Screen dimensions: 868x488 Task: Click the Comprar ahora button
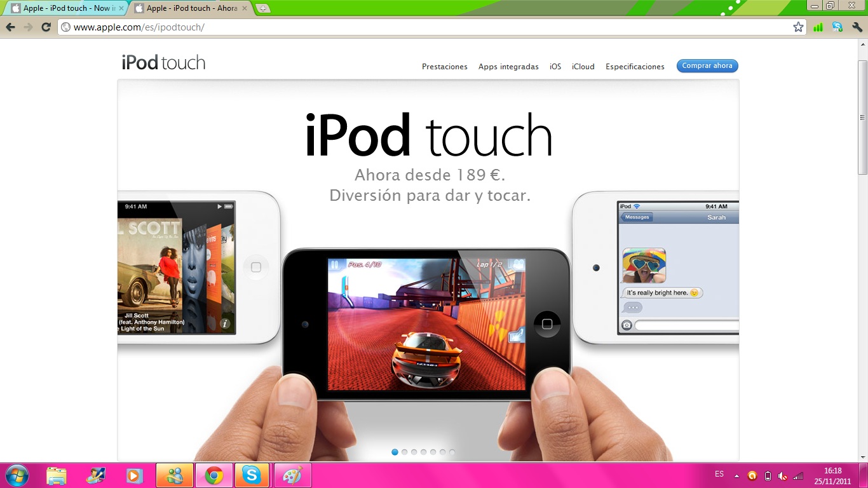[x=707, y=65]
